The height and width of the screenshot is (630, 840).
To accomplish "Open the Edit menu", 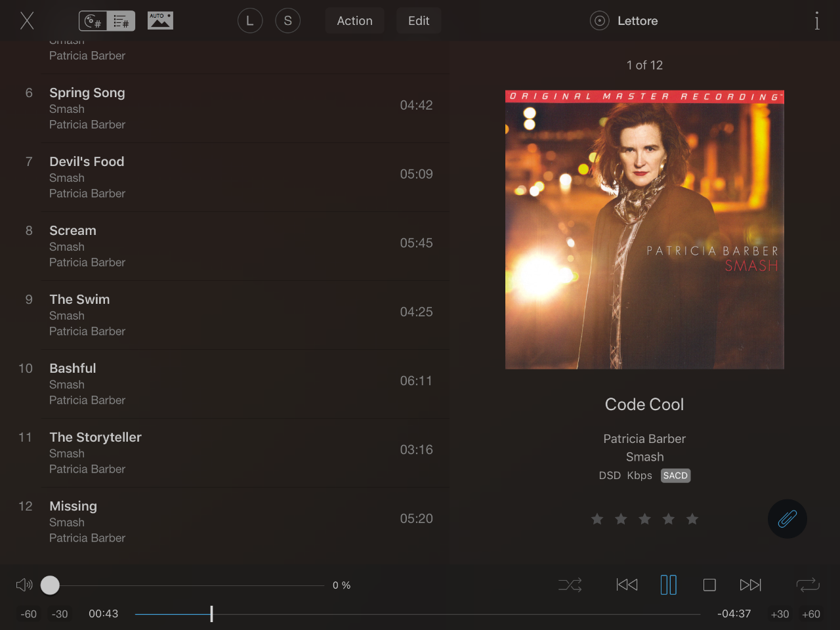I will (x=419, y=21).
